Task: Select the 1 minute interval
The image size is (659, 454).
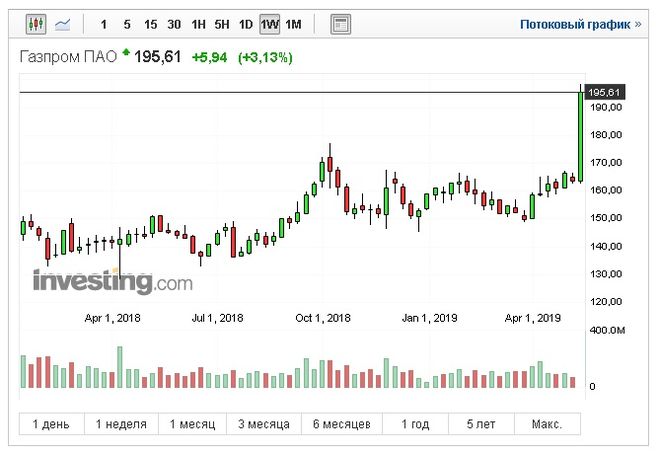Action: [104, 24]
